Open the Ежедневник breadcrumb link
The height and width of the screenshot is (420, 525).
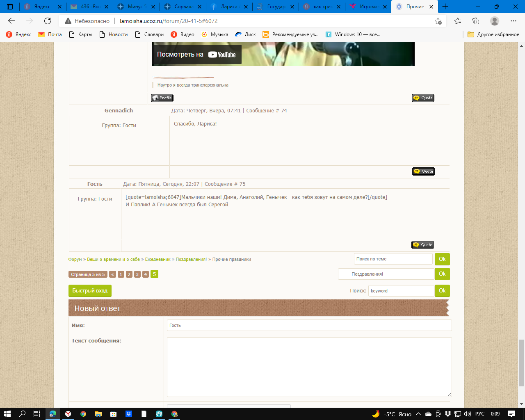point(157,259)
